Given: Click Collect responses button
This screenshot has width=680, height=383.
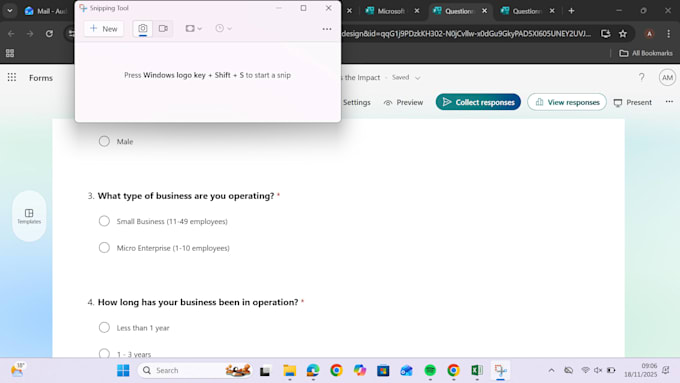Looking at the screenshot, I should [478, 102].
